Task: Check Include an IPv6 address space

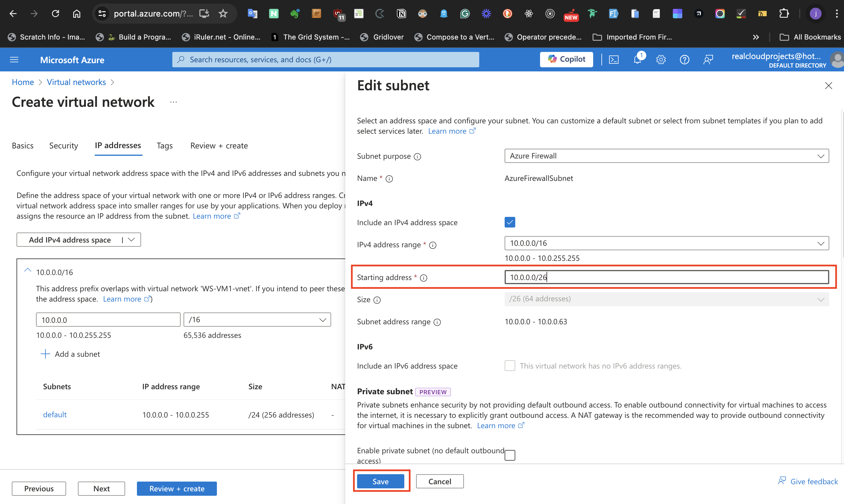Action: 510,366
